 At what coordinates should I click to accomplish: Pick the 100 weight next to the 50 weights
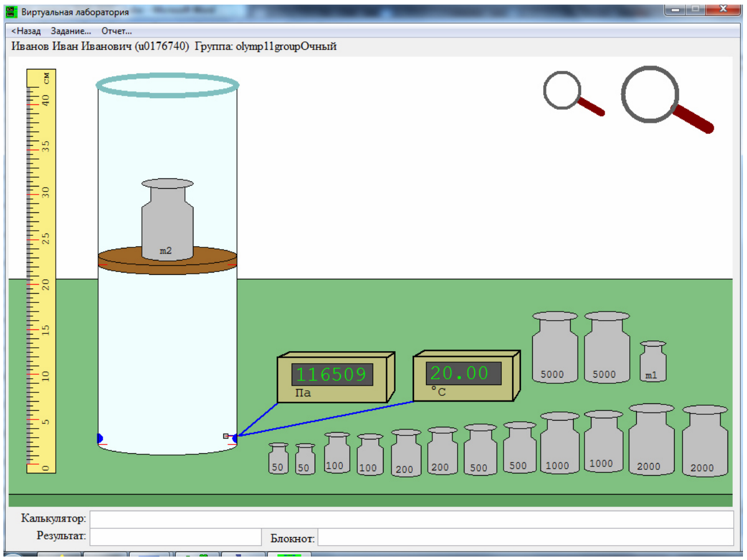[337, 453]
